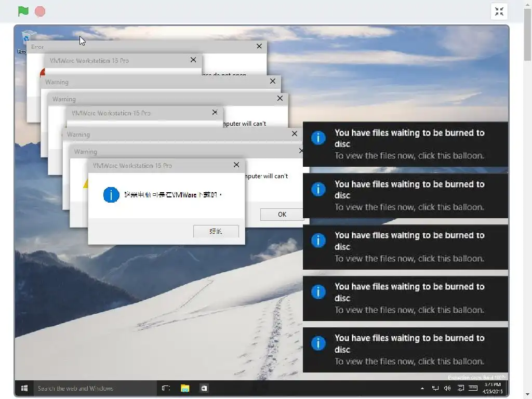
Task: Close the VMware dialog overlapping the Error window
Action: [193, 60]
